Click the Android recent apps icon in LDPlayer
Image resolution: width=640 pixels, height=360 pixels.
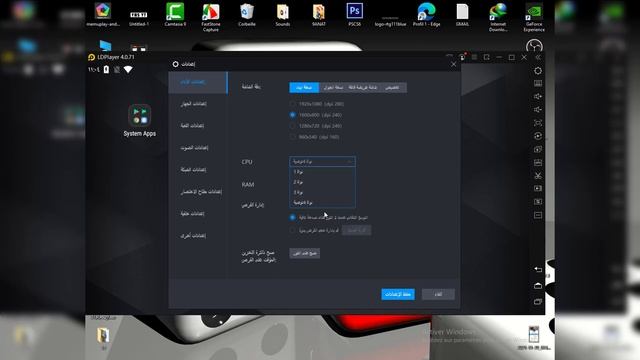pyautogui.click(x=538, y=302)
